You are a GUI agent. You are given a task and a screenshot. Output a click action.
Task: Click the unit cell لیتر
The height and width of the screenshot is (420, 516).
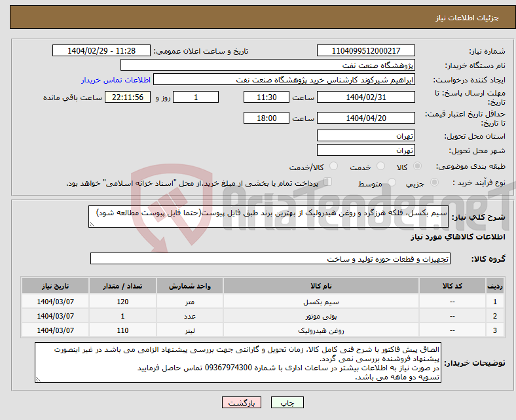[x=190, y=330]
